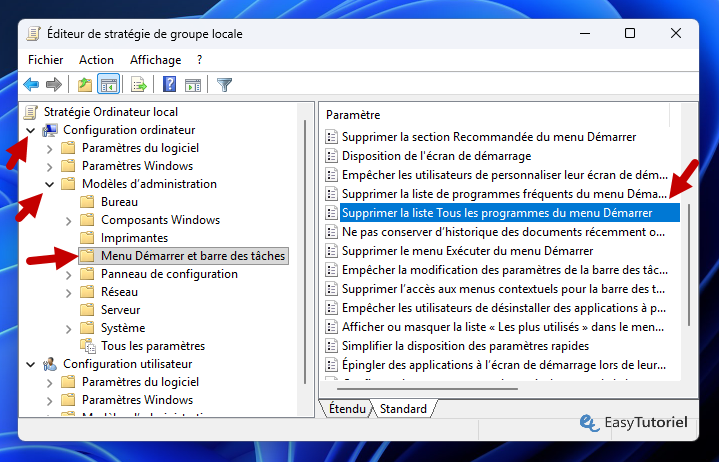Select Empêcher les utilisateurs de désinstaller des applications
This screenshot has width=719, height=462.
[x=504, y=308]
